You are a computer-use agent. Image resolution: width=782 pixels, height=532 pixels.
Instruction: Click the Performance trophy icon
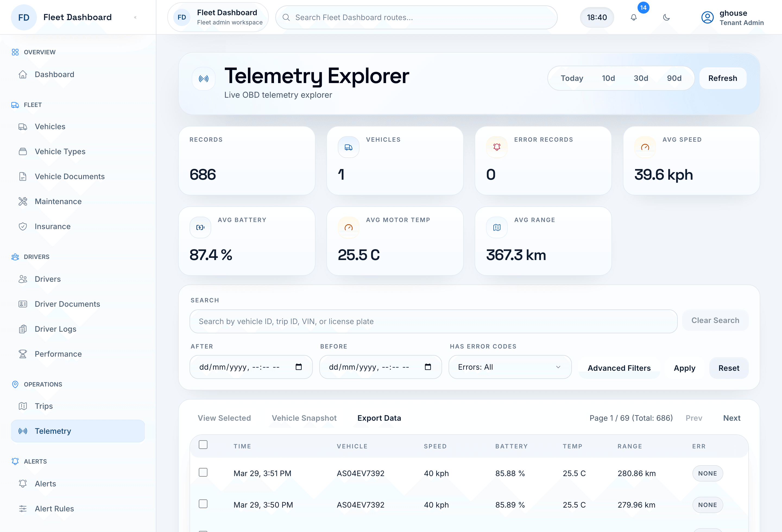click(23, 354)
